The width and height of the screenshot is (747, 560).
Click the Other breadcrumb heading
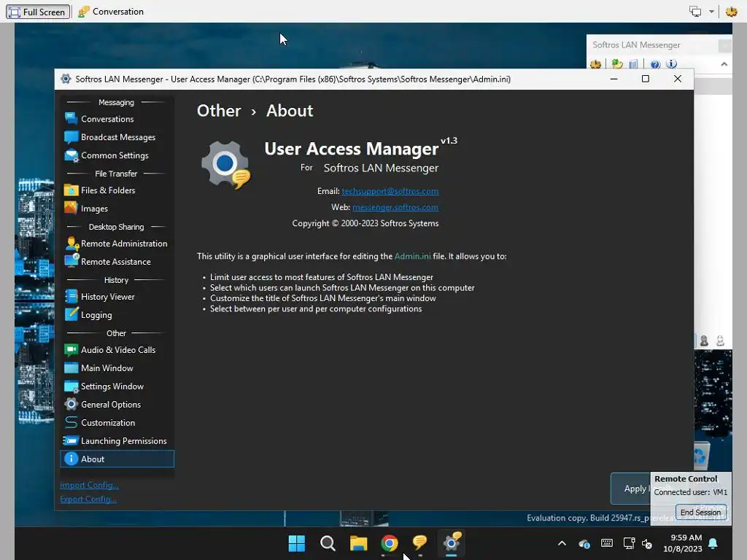coord(219,111)
